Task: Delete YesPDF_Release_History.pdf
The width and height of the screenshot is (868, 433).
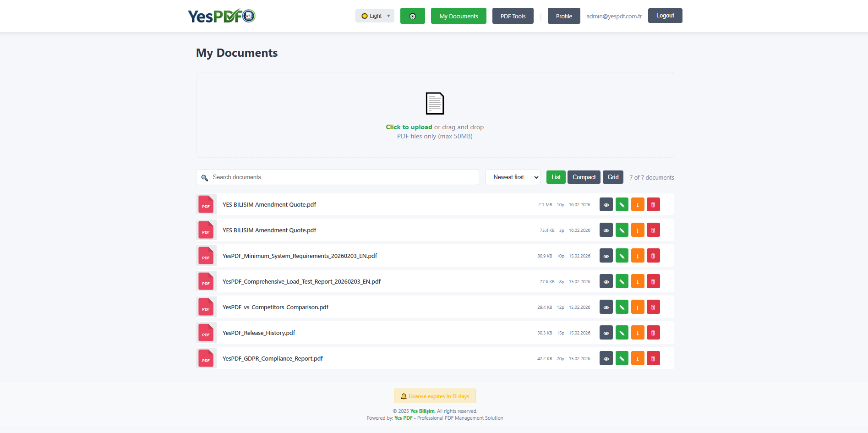Action: (x=653, y=333)
